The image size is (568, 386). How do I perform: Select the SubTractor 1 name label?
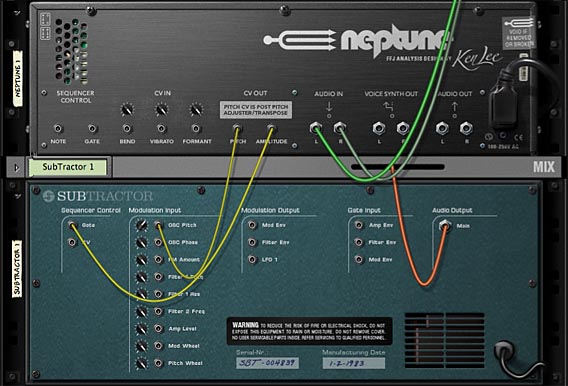(x=68, y=167)
